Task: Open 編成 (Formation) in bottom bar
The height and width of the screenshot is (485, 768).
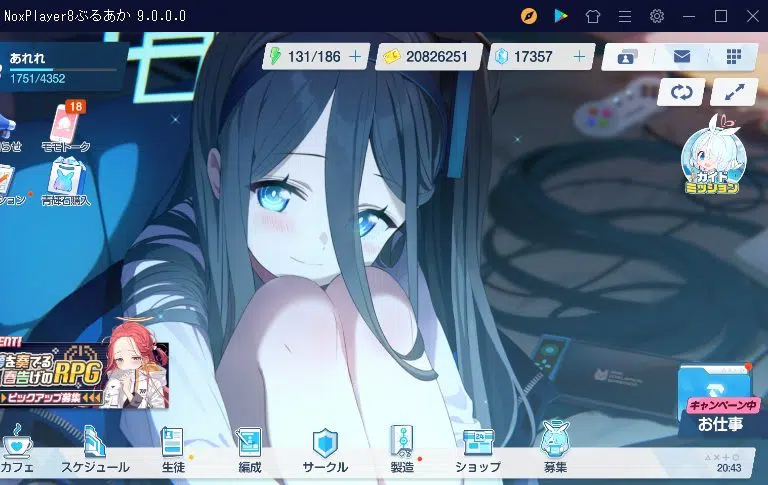Action: [x=248, y=450]
